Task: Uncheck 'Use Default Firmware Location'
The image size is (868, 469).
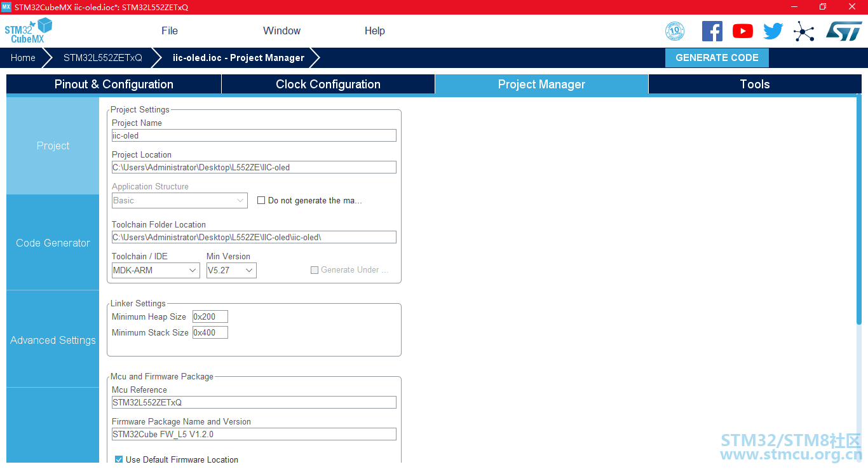Action: click(x=119, y=459)
